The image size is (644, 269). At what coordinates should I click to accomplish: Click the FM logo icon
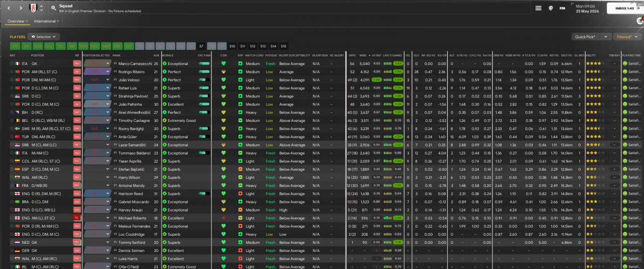pos(562,8)
